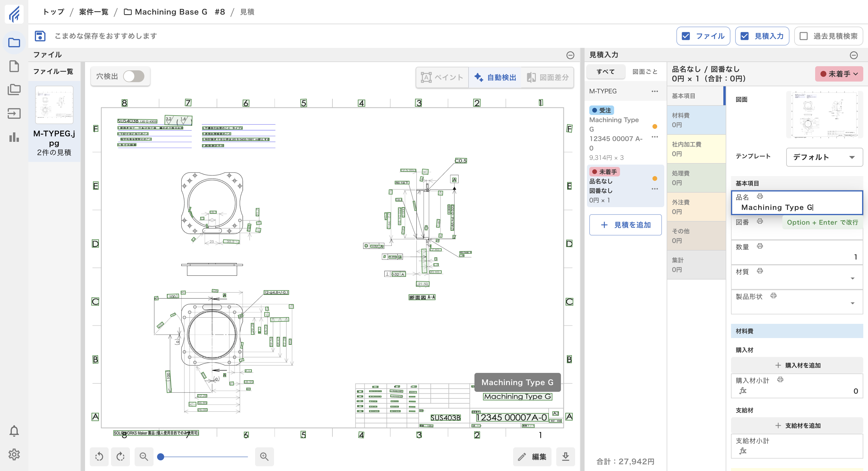Click the 支給材を追加 button

(x=797, y=425)
